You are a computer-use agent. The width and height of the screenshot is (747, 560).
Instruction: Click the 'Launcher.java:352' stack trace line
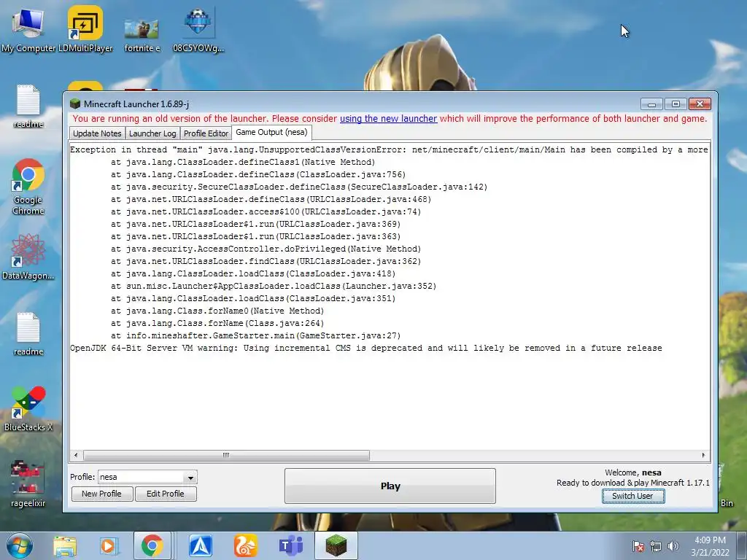pos(274,286)
